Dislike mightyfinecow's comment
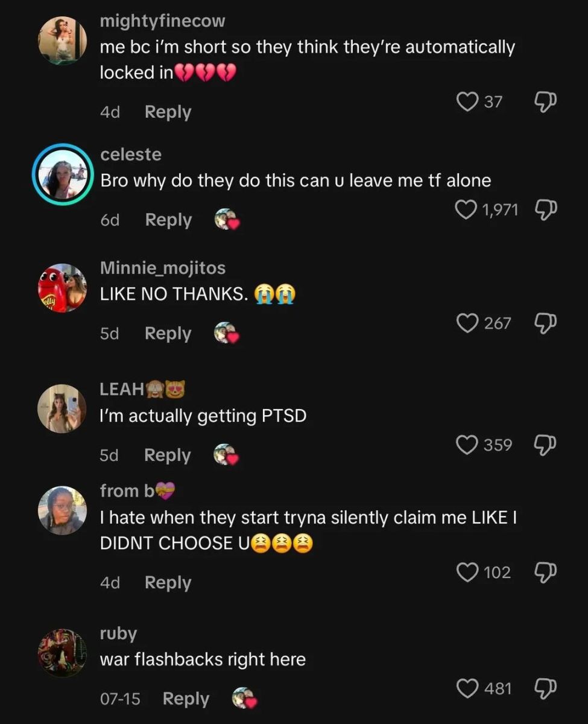The image size is (588, 724). 545,103
